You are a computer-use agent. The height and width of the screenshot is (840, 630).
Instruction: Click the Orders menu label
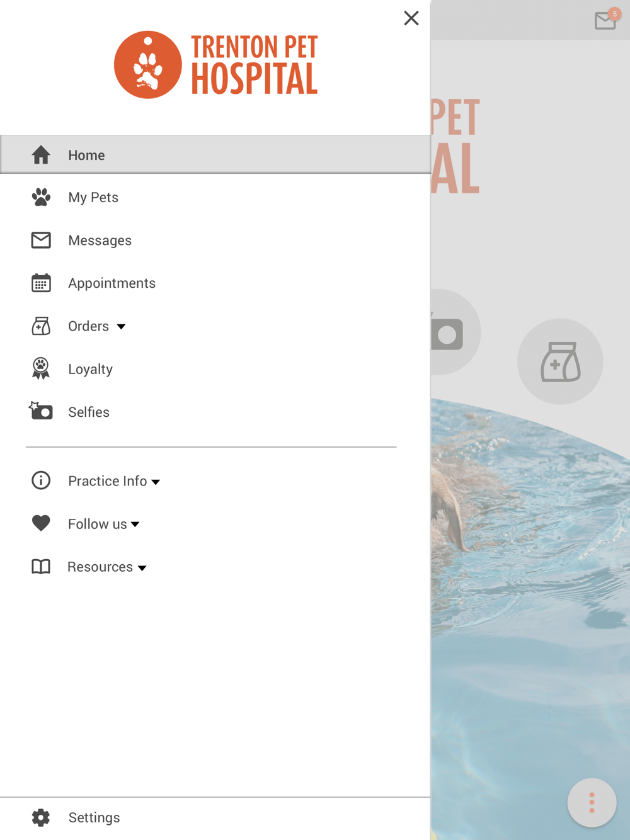(88, 326)
